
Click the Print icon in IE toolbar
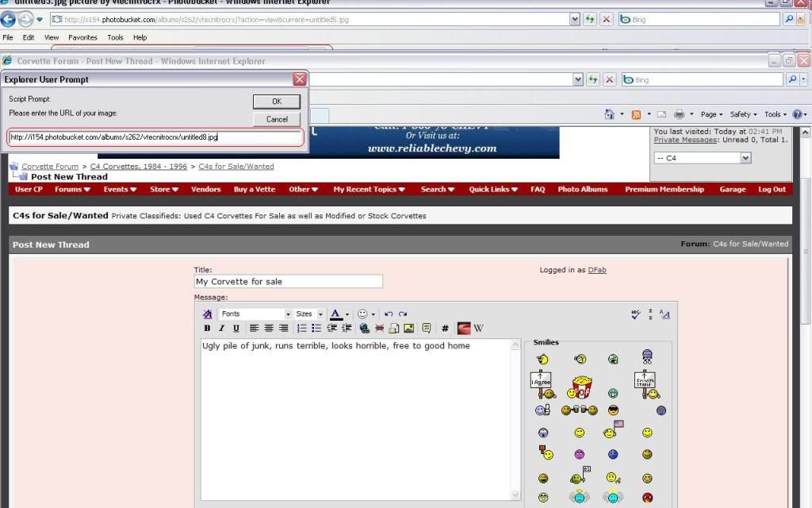[679, 114]
